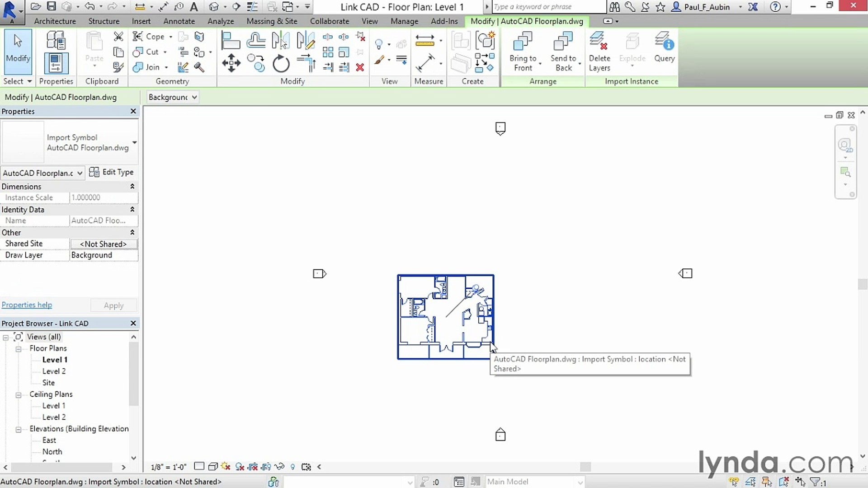This screenshot has height=488, width=868.
Task: Click Delete Layers
Action: (x=599, y=52)
